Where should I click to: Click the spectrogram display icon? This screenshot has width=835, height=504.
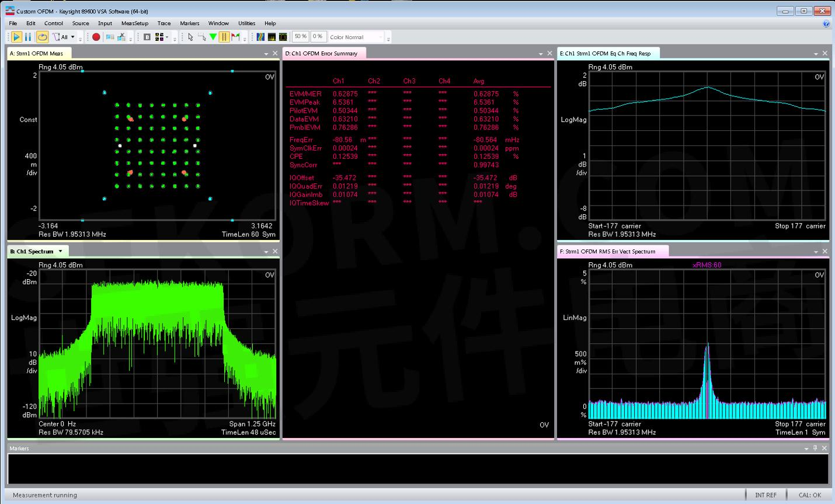click(x=260, y=37)
